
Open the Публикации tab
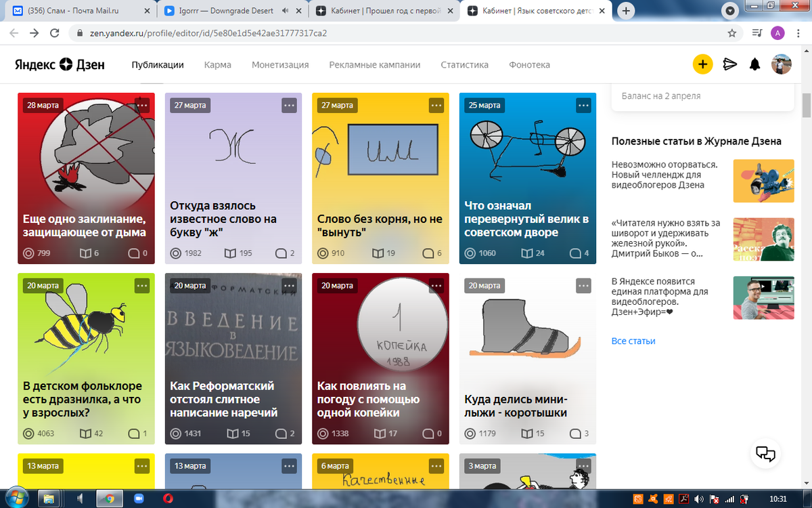(158, 65)
